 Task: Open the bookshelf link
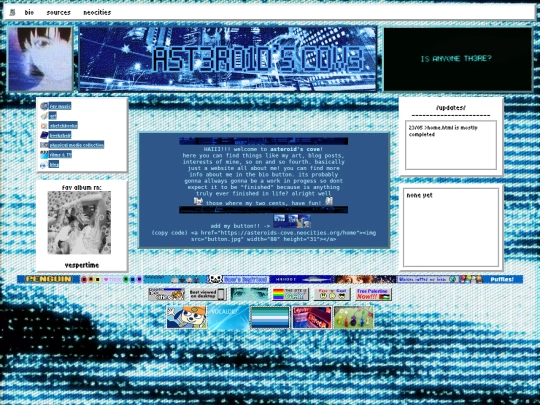(x=60, y=135)
